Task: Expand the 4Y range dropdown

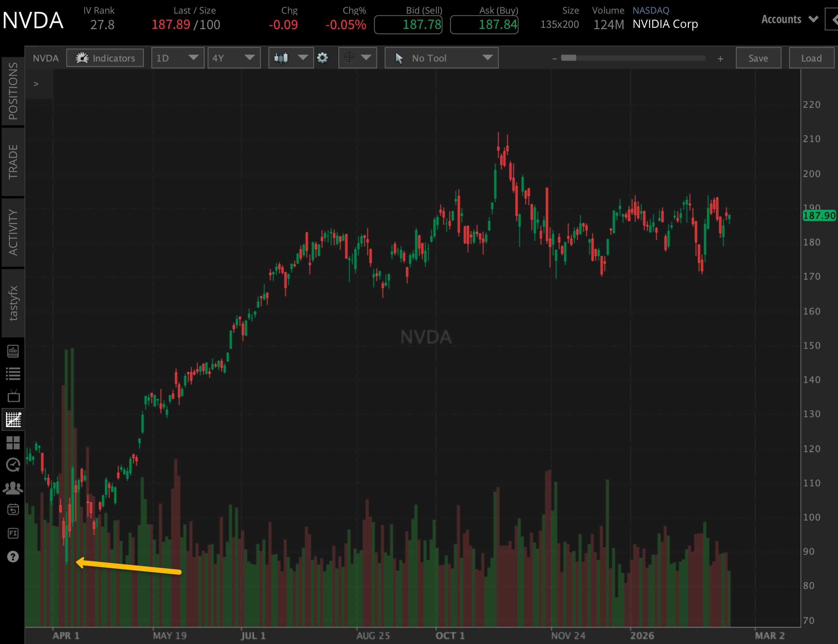Action: point(234,58)
